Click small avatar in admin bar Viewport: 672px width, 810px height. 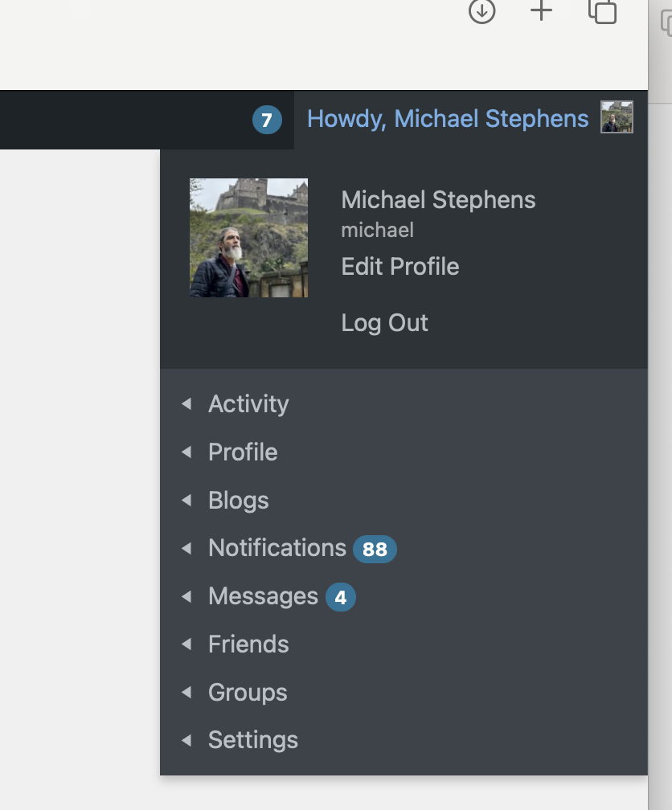(617, 117)
